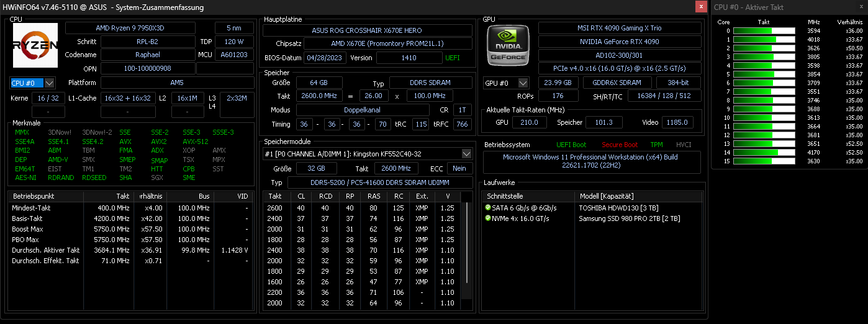868x324 pixels.
Task: Select the Mindest-Takt row
Action: coord(130,208)
